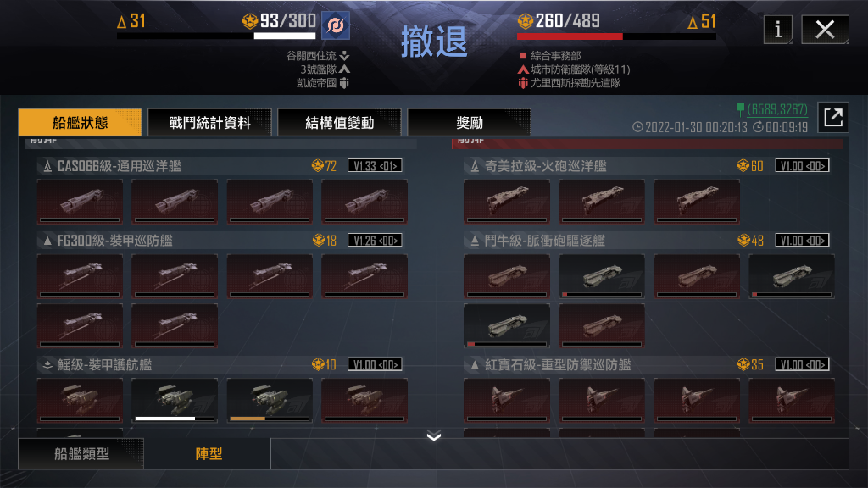Screen dimensions: 868x488
Task: Toggle 船艦類型 grouping mode
Action: (81, 454)
